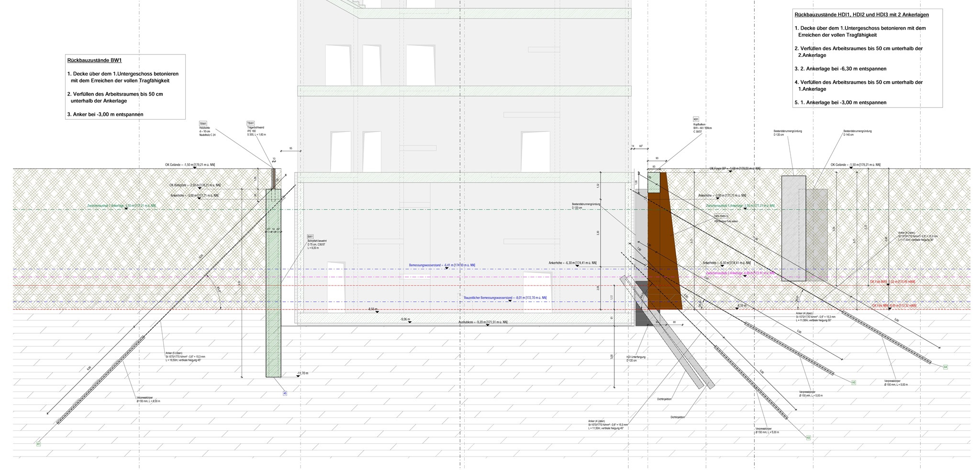The width and height of the screenshot is (980, 470).
Task: Click the -11,70 m pile bottom level marker
Action: (x=302, y=373)
